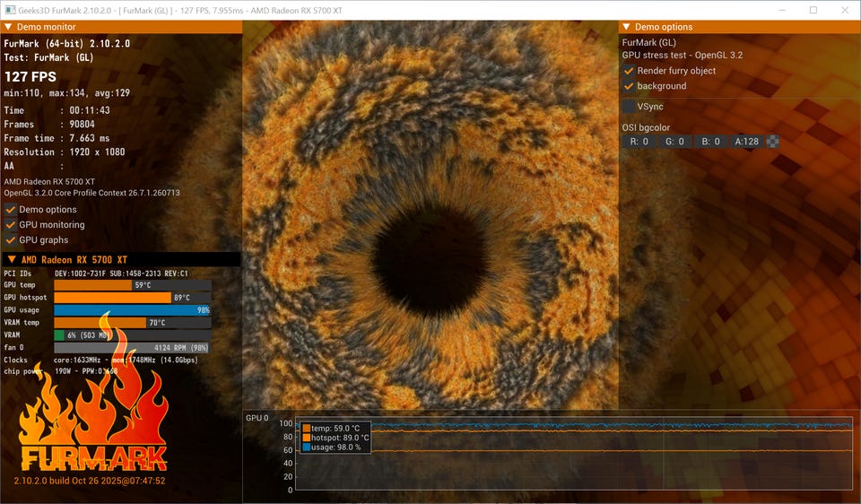Click the G: 0 bgcolor field
Screen dimensions: 861x504
tap(674, 142)
